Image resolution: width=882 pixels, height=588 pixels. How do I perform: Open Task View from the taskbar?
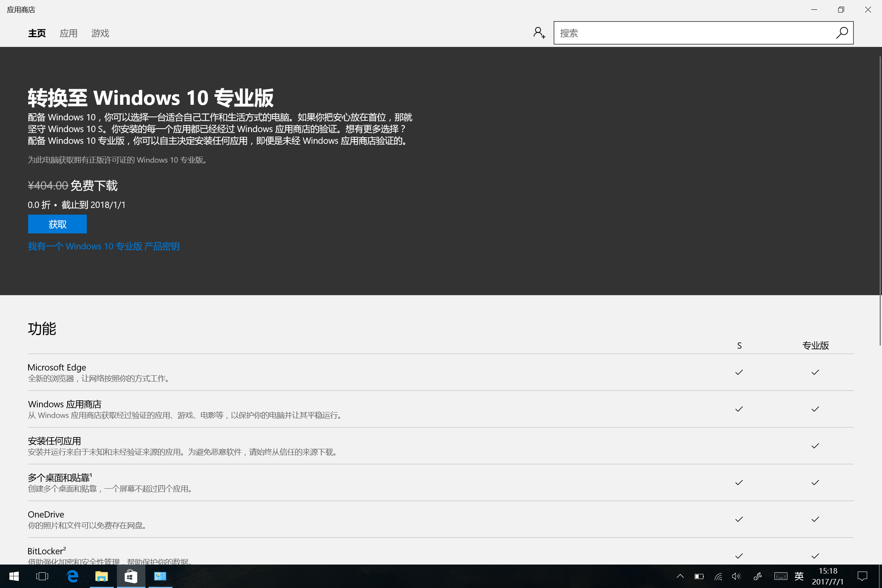42,576
